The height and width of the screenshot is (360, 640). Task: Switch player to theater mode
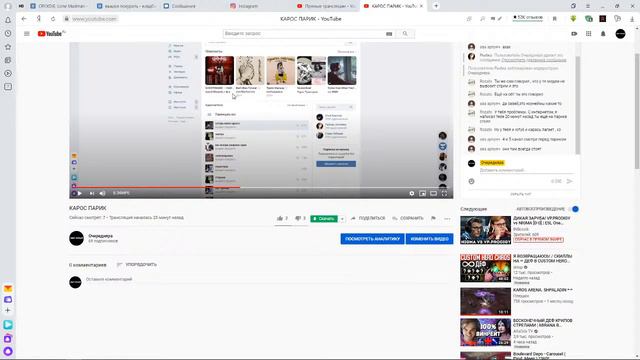click(433, 193)
